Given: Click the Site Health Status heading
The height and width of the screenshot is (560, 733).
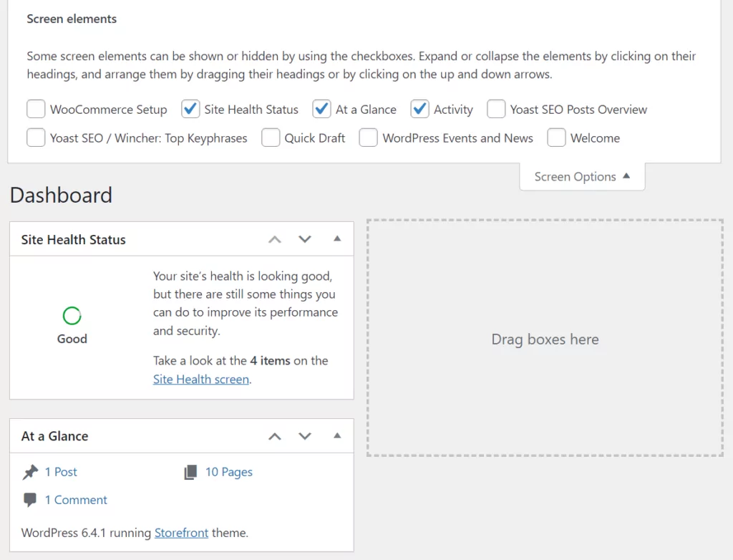Looking at the screenshot, I should 74,239.
